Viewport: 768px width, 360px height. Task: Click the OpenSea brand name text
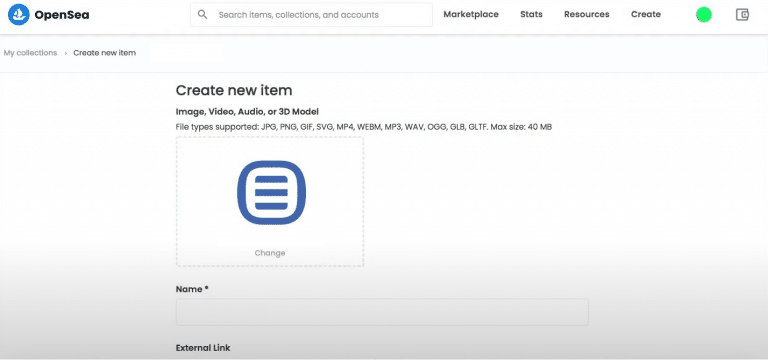[x=62, y=15]
